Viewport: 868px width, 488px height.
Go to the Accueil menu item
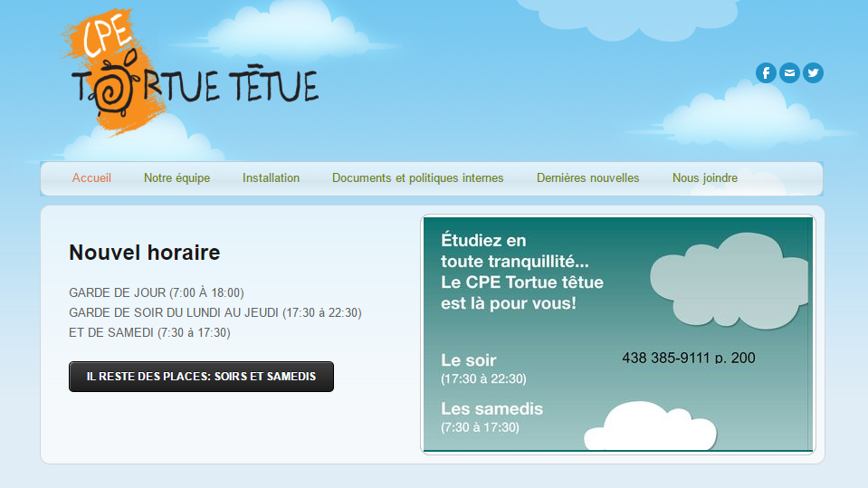point(91,177)
